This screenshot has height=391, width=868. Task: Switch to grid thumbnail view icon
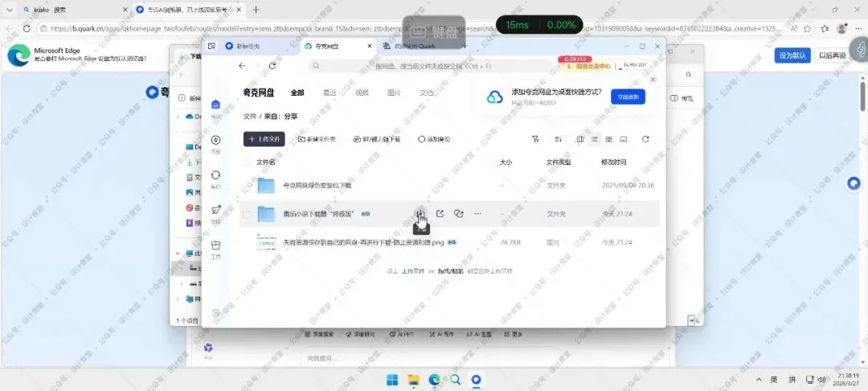(x=609, y=139)
